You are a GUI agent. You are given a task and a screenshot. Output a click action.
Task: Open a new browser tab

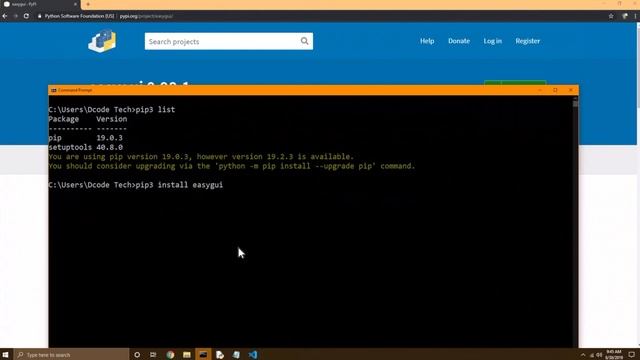tap(87, 4)
